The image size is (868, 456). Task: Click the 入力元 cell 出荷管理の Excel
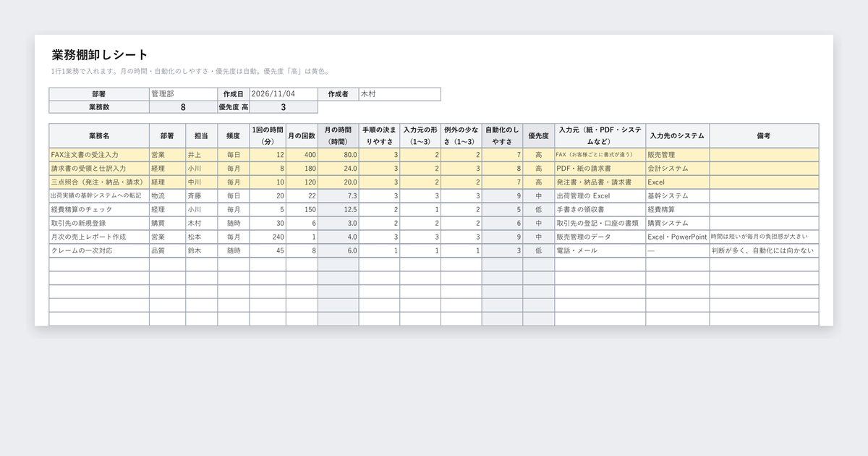600,196
